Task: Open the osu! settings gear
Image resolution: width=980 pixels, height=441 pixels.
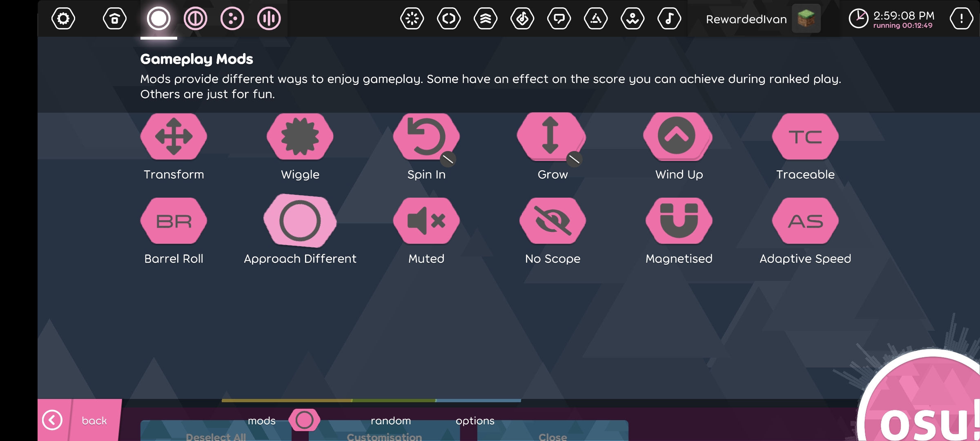Action: pos(63,18)
